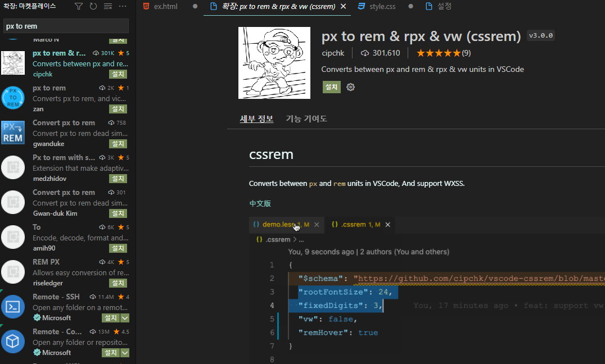Click the ex.html HTML5 icon in tab

[x=146, y=6]
